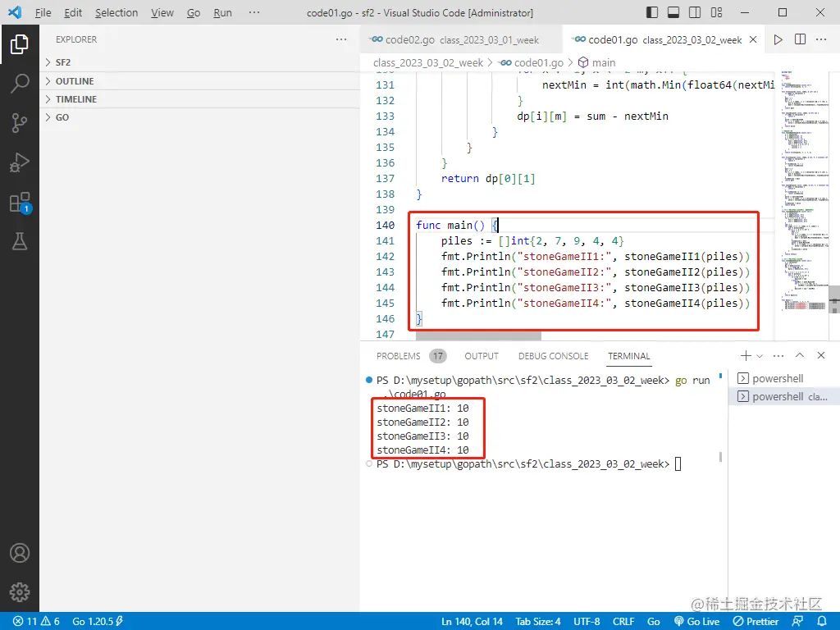The width and height of the screenshot is (840, 630).
Task: Click the feedback icon in status bar
Action: click(797, 622)
